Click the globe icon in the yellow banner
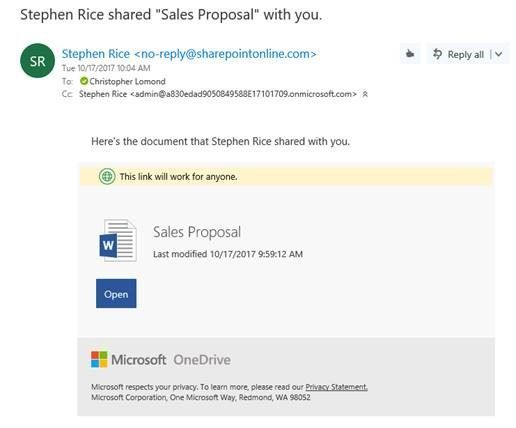This screenshot has height=428, width=516. point(107,176)
